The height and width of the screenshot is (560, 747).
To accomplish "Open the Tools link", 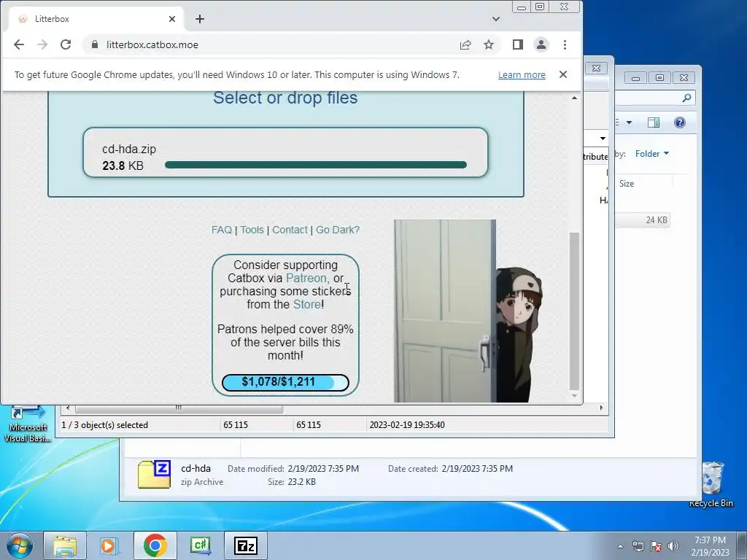I will coord(252,230).
